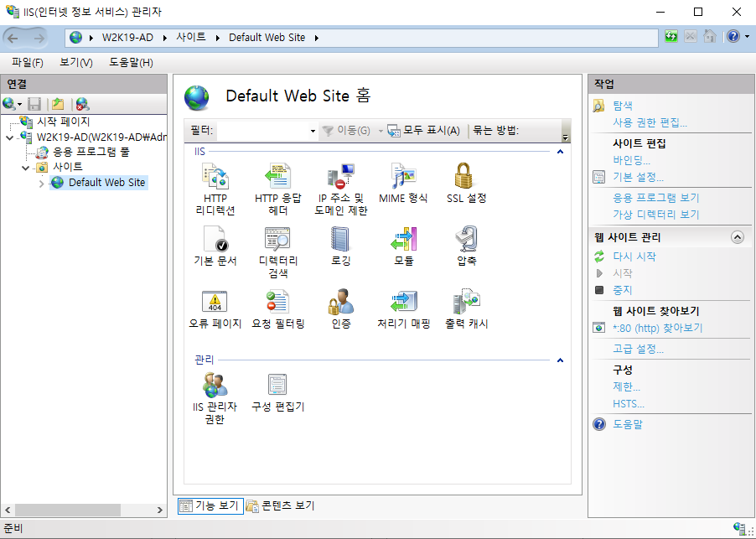Open the help icon dropdown arrow
This screenshot has height=539, width=756.
(747, 37)
